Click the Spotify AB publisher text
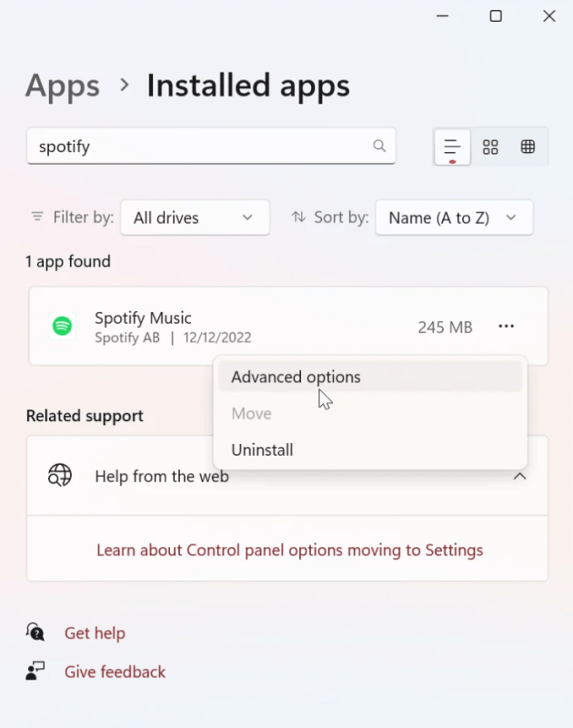The width and height of the screenshot is (573, 728). 127,338
